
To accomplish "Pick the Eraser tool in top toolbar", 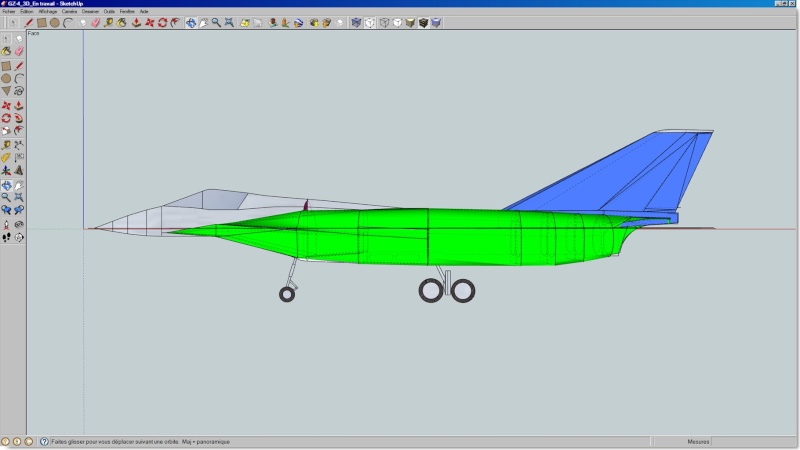I will tap(96, 22).
